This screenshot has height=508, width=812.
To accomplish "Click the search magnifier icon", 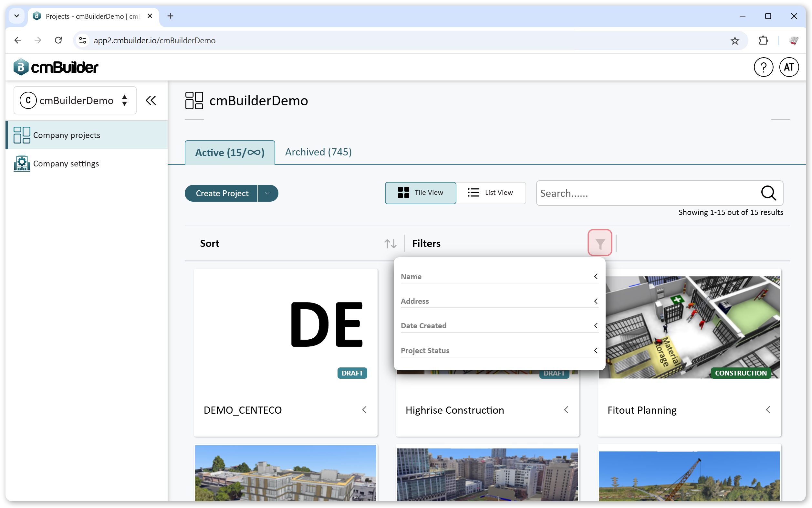I will tap(768, 193).
